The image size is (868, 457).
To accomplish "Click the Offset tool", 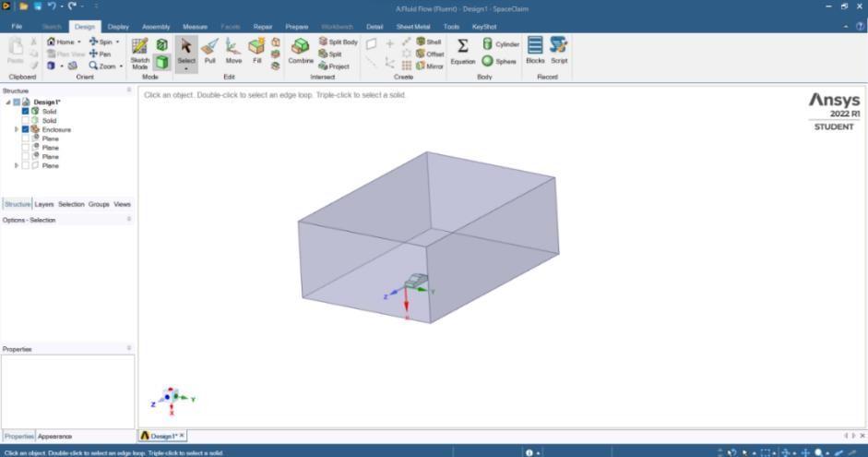I will (430, 54).
